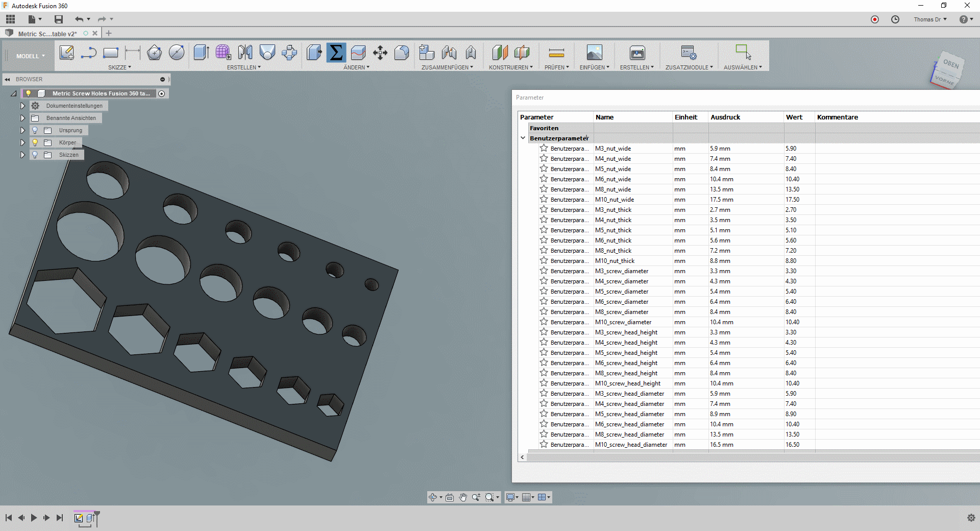
Task: Jump to timeline end
Action: pos(60,518)
